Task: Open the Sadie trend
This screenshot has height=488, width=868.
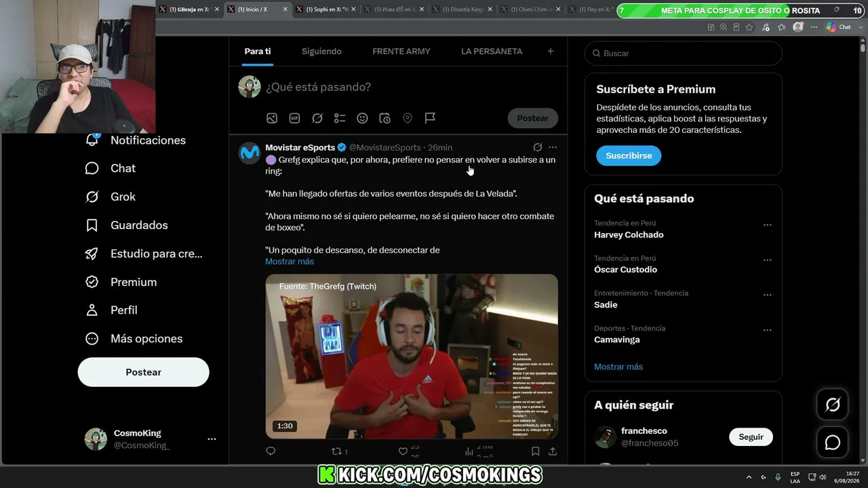Action: click(x=606, y=304)
